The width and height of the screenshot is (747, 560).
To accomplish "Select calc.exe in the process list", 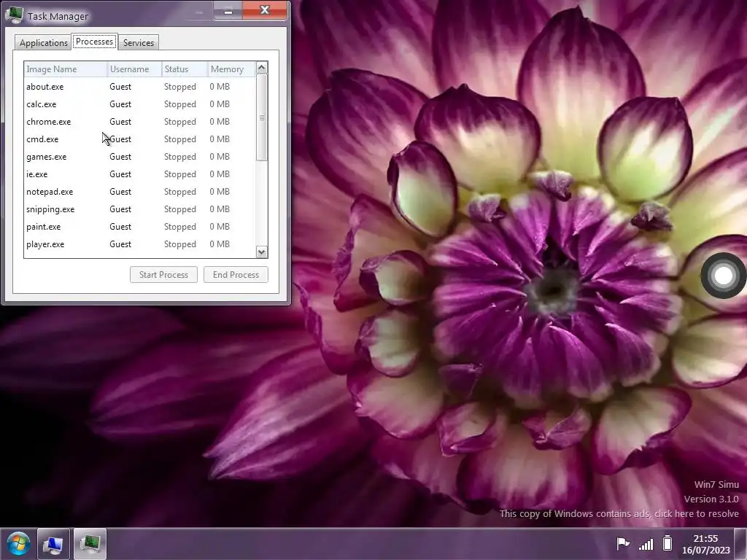I will (x=139, y=104).
